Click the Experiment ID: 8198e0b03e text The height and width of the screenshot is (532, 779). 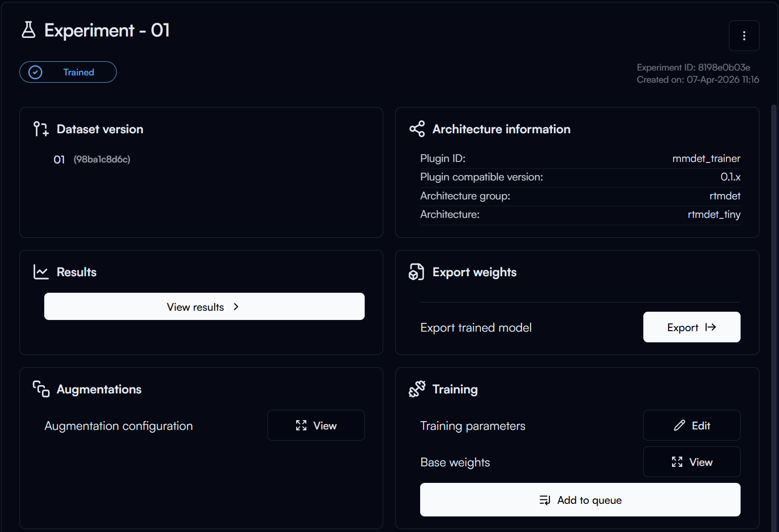[693, 67]
